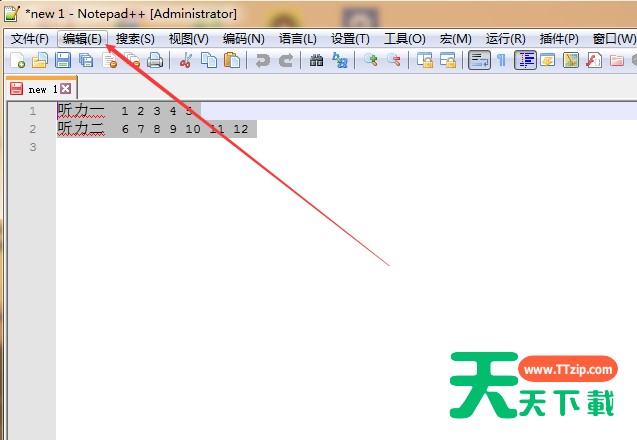637x440 pixels.
Task: Click line number 2 in the margin
Action: pos(32,129)
